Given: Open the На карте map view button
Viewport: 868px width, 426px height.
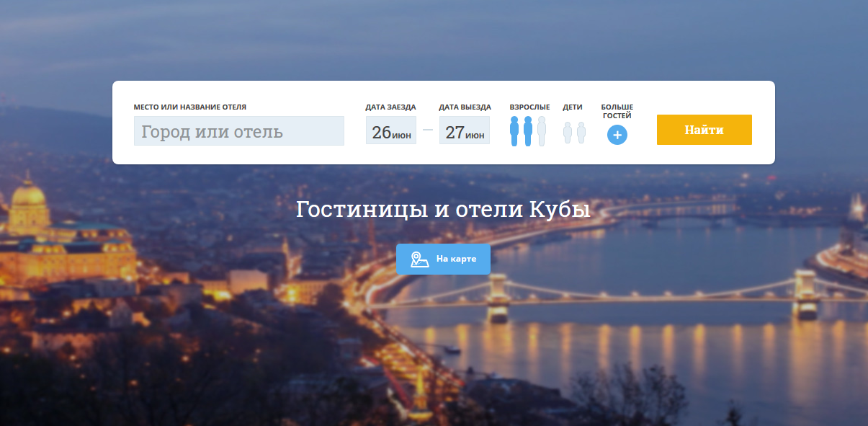Looking at the screenshot, I should [x=443, y=259].
